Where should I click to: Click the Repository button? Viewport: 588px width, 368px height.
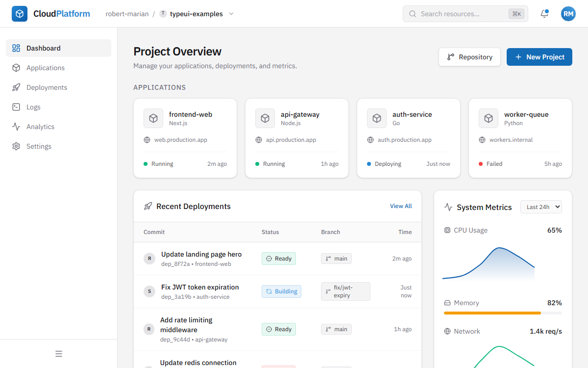tap(469, 57)
